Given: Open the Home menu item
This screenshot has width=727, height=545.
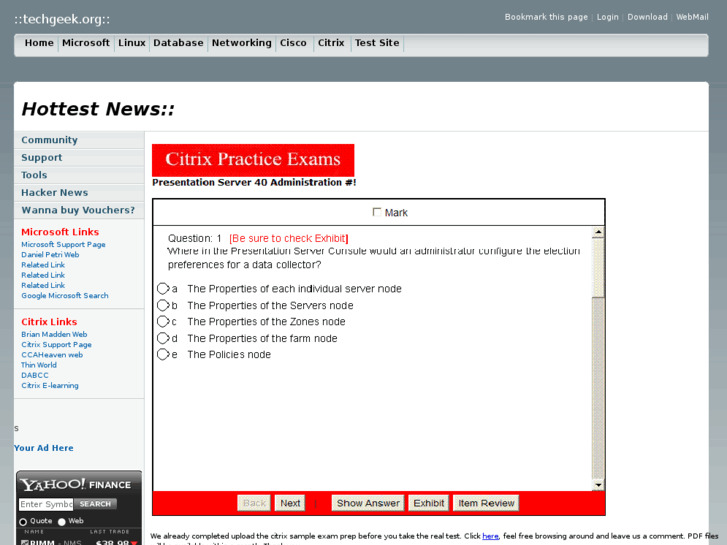Looking at the screenshot, I should tap(39, 43).
